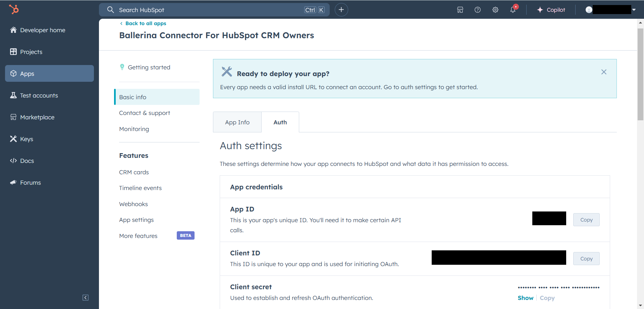Open the HubSpot sprocket logo home
The image size is (644, 309).
[x=14, y=9]
